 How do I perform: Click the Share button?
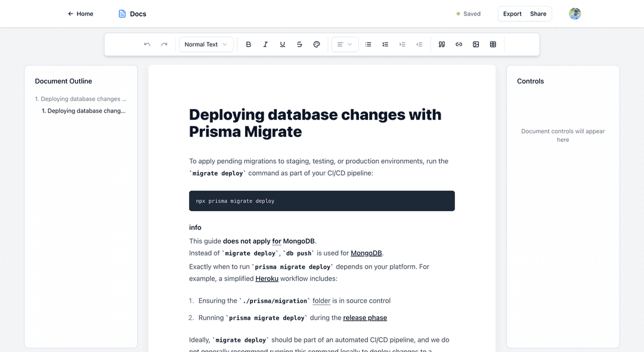(x=538, y=14)
